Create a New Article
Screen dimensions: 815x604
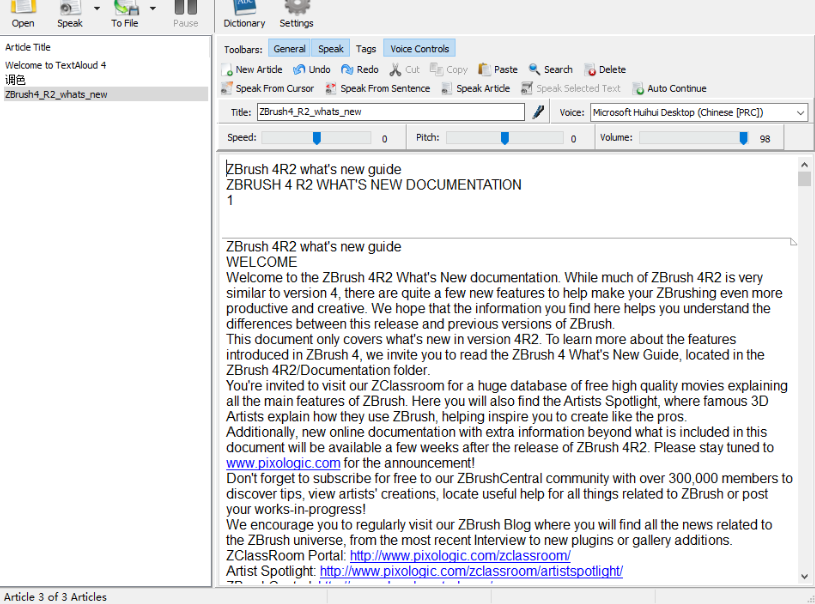coord(252,69)
